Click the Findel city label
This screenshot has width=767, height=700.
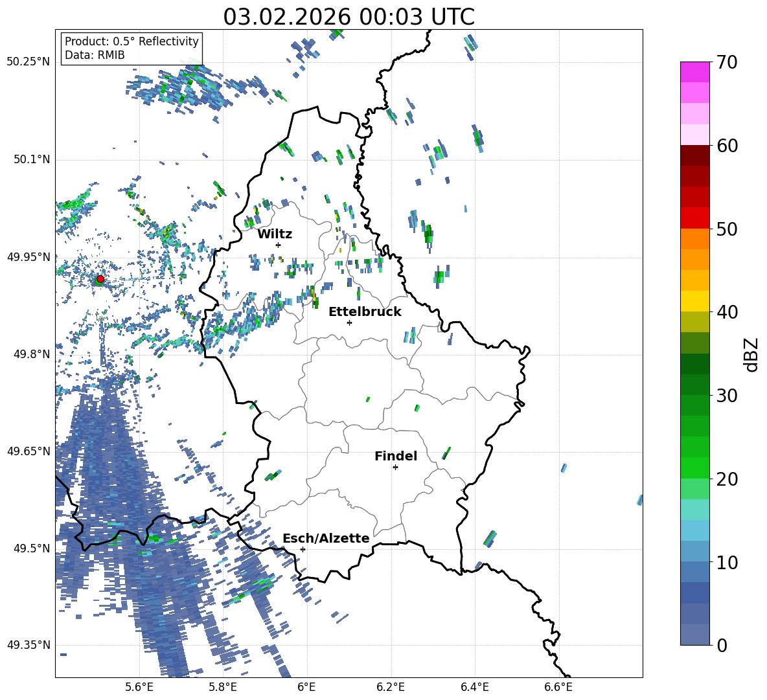pos(396,456)
